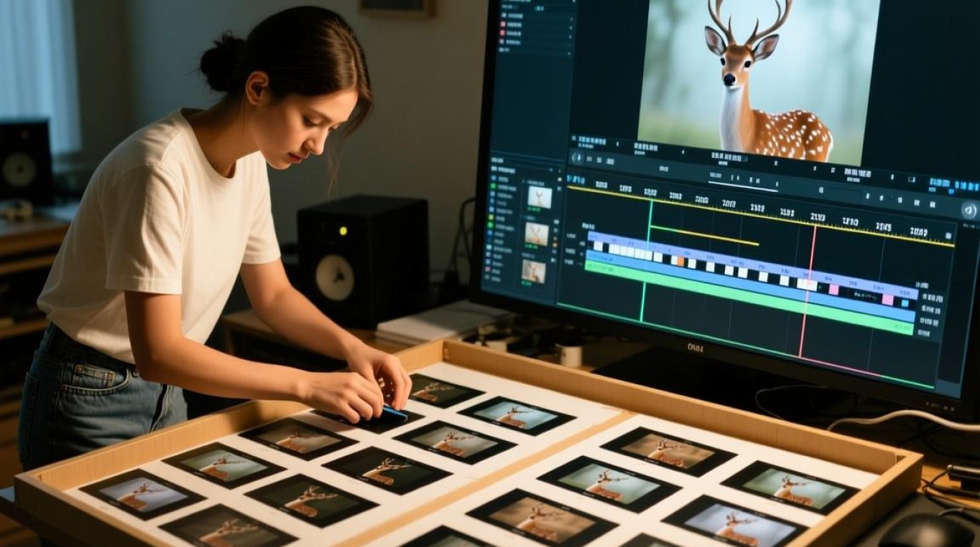
Task: Click the round button at the toolbar's right edge
Action: point(970,212)
